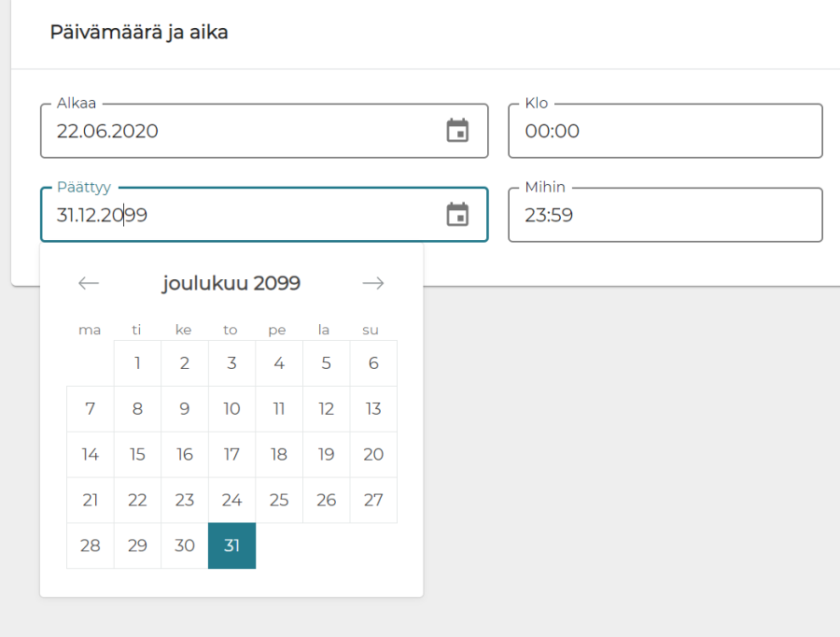Select day 24 in the calendar
The height and width of the screenshot is (637, 840).
231,500
